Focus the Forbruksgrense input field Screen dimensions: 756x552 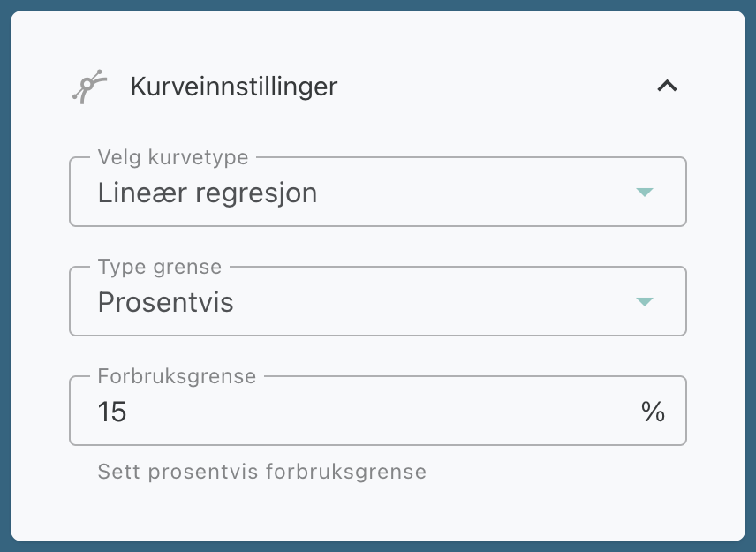click(353, 412)
